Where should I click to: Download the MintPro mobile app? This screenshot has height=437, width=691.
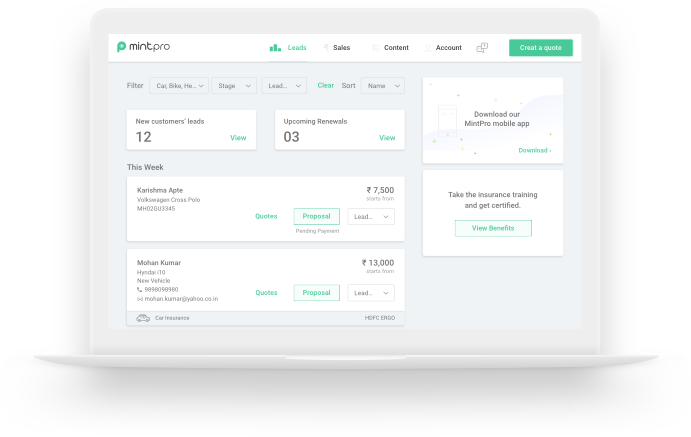click(534, 150)
